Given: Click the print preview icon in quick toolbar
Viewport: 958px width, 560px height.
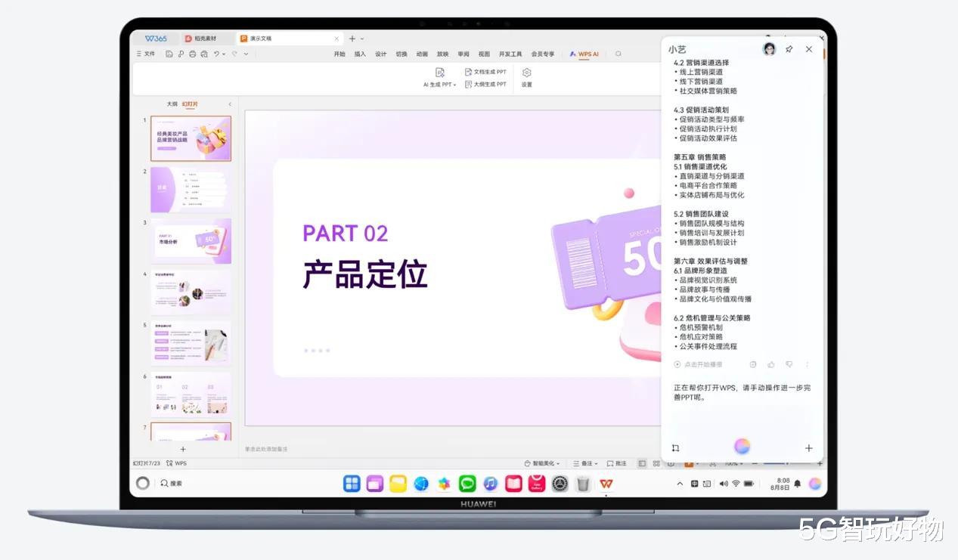Looking at the screenshot, I should tap(204, 54).
